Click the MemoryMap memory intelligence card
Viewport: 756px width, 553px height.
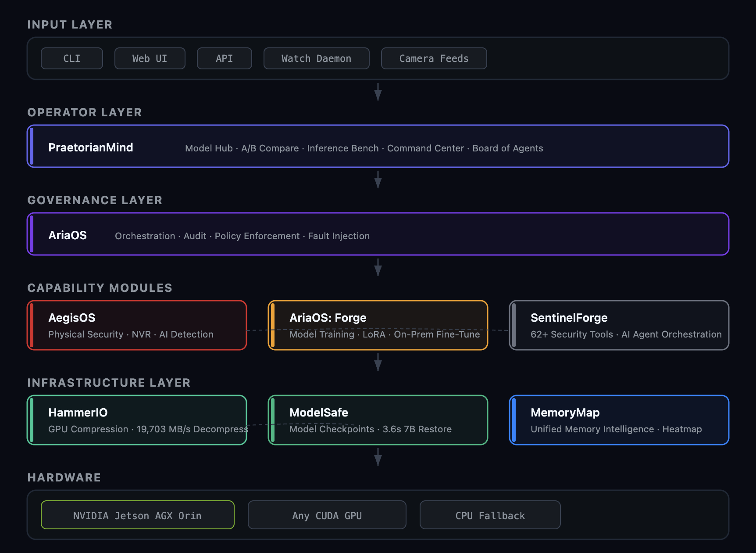click(x=619, y=420)
